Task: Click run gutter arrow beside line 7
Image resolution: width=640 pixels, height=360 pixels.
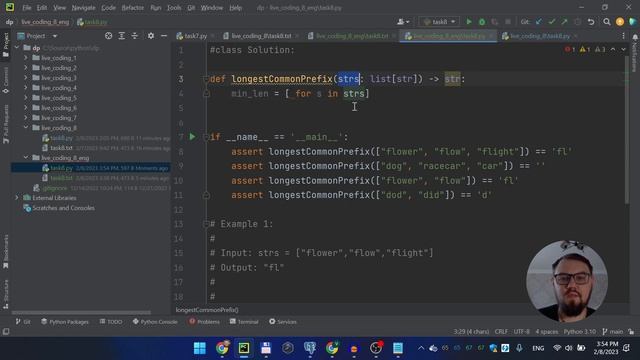Action: point(192,137)
